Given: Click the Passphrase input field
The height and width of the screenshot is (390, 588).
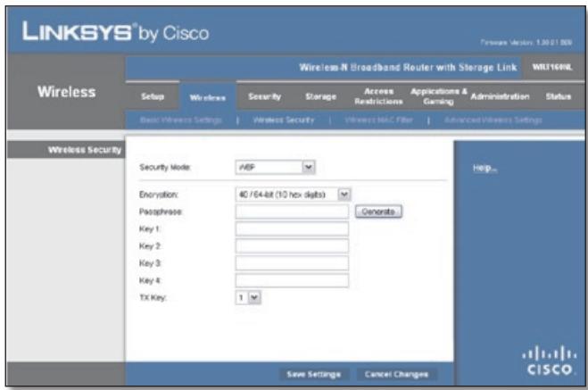Looking at the screenshot, I should 292,212.
